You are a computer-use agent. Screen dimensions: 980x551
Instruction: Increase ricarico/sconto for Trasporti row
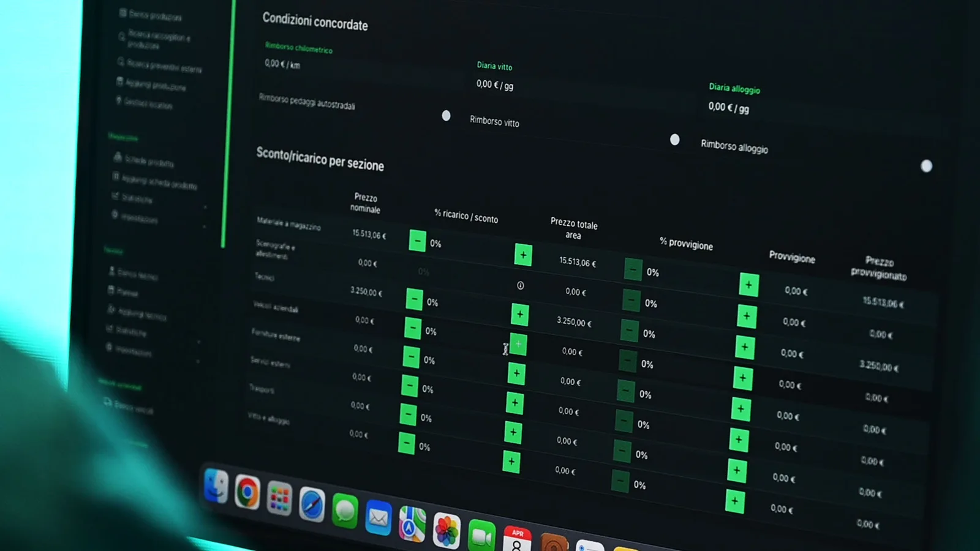[513, 432]
